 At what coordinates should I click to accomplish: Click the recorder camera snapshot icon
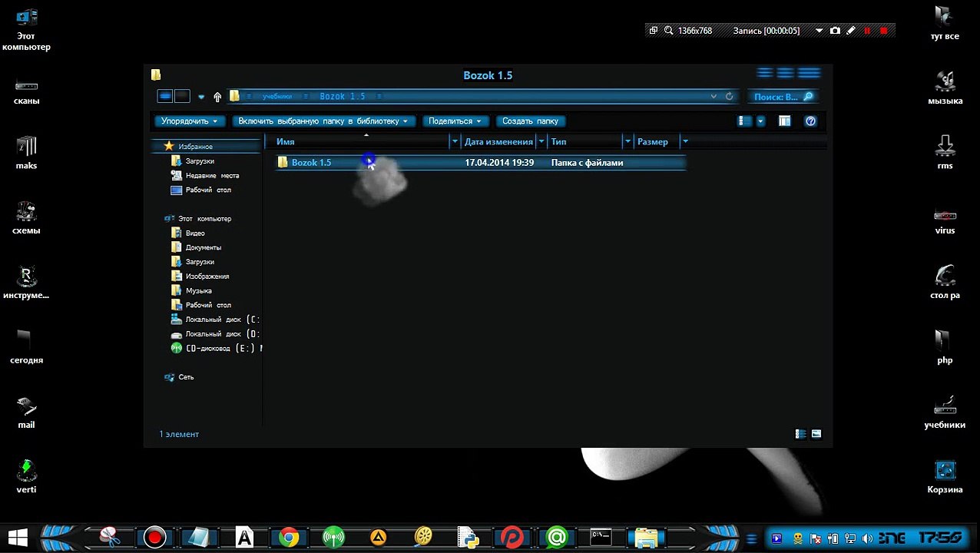coord(835,31)
